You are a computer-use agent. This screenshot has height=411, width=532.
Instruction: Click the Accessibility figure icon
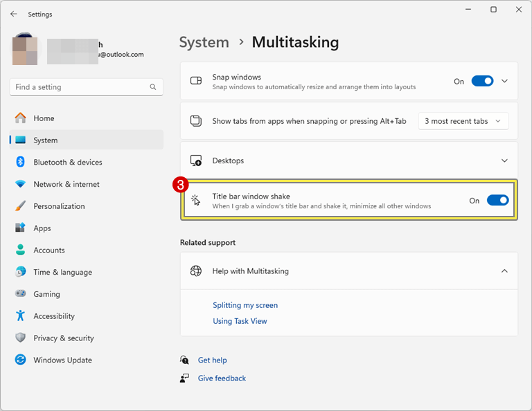pyautogui.click(x=20, y=316)
